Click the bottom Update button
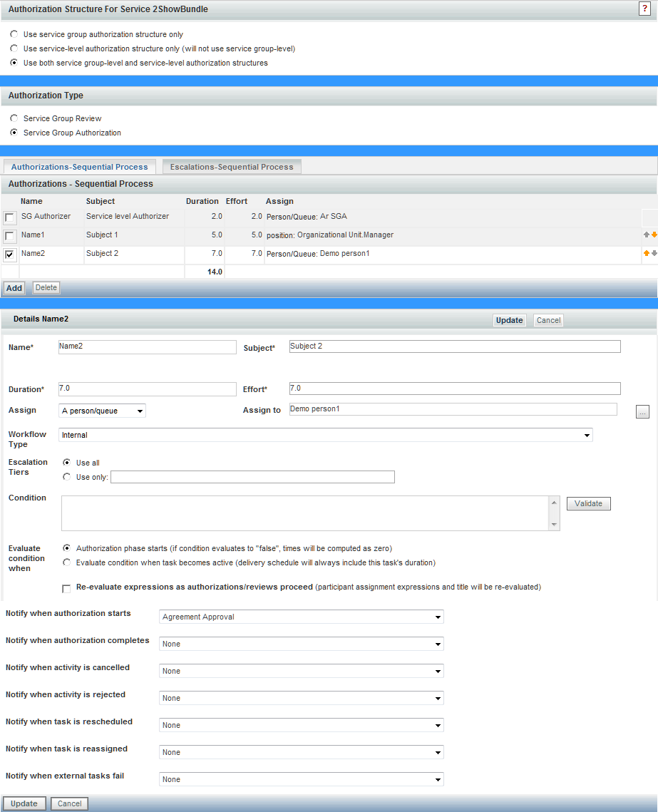The image size is (658, 812). pyautogui.click(x=24, y=803)
